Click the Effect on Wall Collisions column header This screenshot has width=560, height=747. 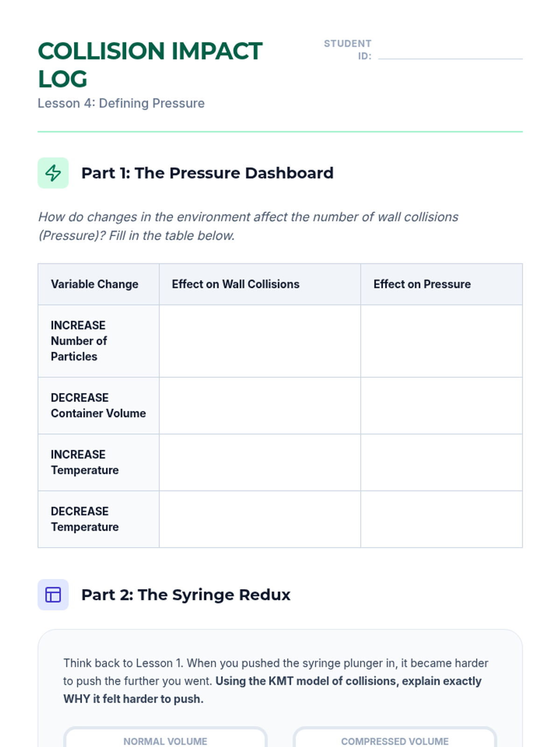coord(236,284)
